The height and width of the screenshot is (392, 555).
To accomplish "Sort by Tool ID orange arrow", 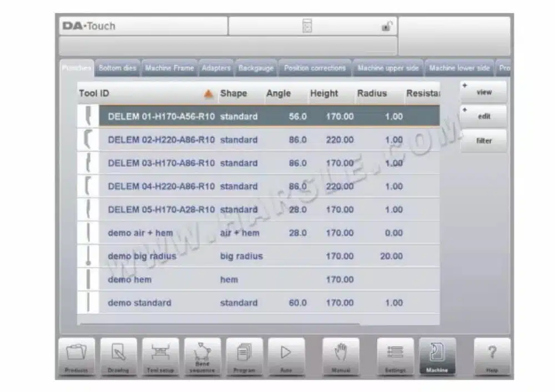I will (x=209, y=94).
